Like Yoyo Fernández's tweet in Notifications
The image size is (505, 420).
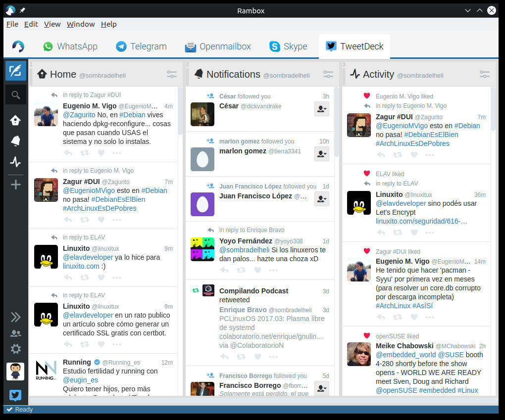(257, 270)
